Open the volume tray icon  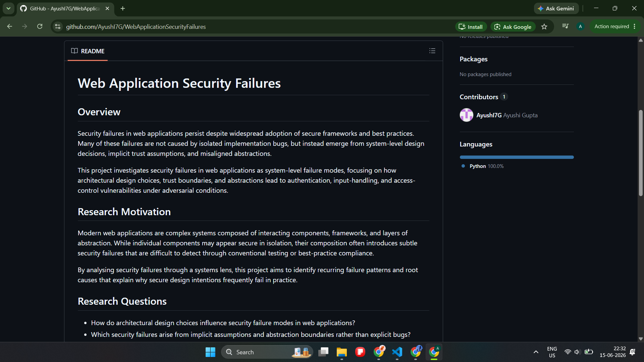(577, 352)
